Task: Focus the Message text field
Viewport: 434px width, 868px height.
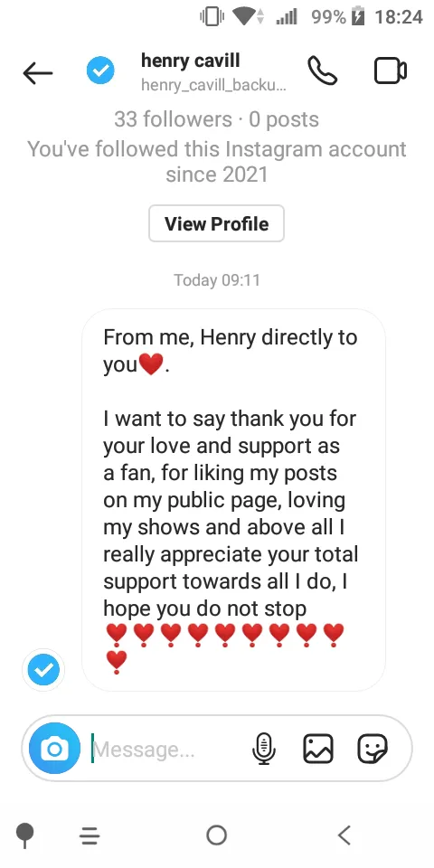Action: 166,749
